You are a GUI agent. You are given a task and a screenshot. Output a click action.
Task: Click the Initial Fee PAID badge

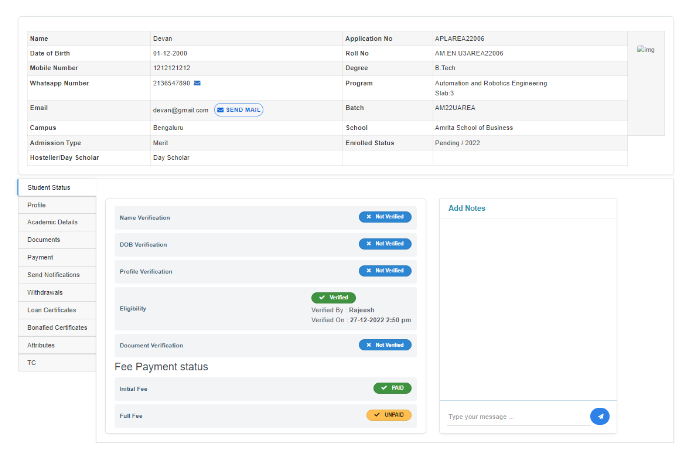[x=392, y=388]
